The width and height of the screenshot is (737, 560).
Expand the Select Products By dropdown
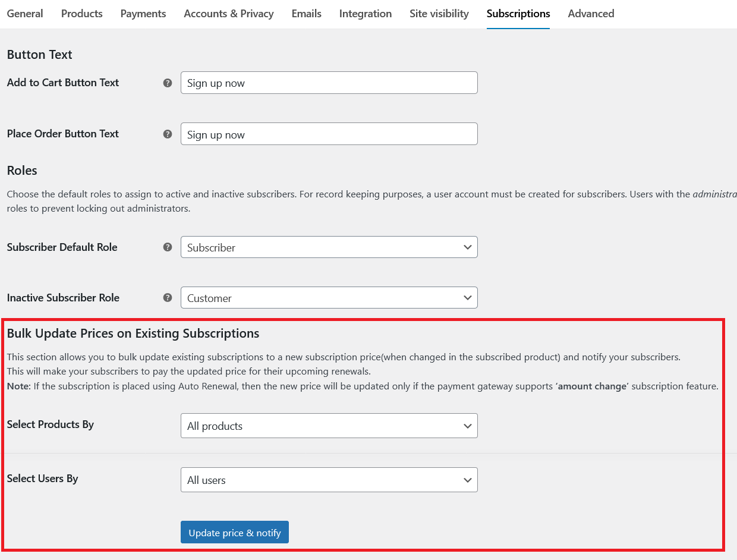(329, 426)
